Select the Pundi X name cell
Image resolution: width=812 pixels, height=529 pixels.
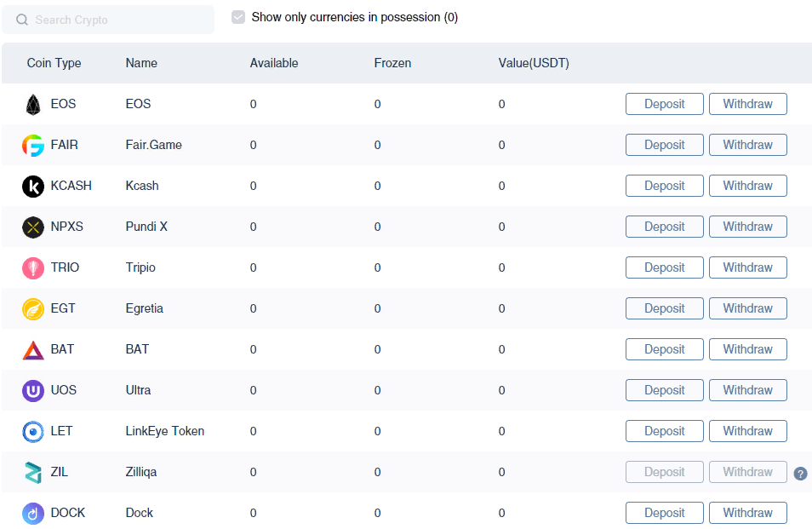146,227
